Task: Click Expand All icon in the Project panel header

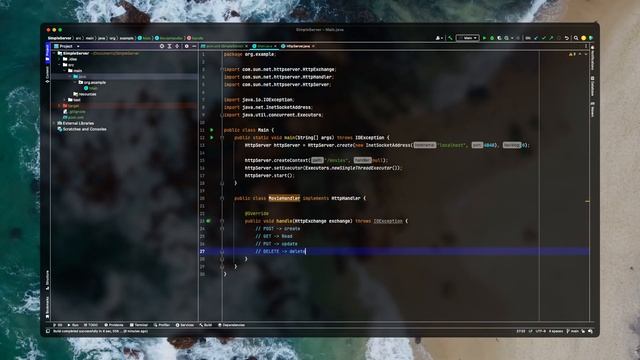Action: pos(169,46)
